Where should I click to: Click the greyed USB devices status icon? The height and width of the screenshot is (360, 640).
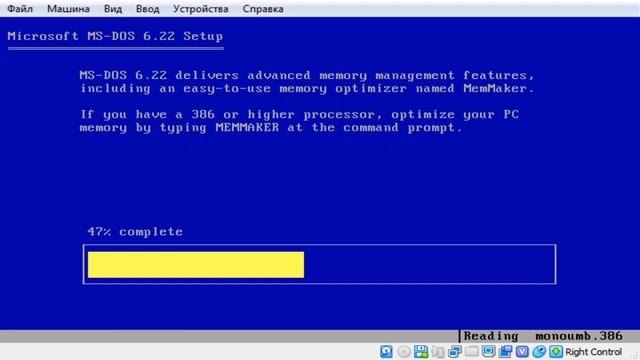[438, 351]
